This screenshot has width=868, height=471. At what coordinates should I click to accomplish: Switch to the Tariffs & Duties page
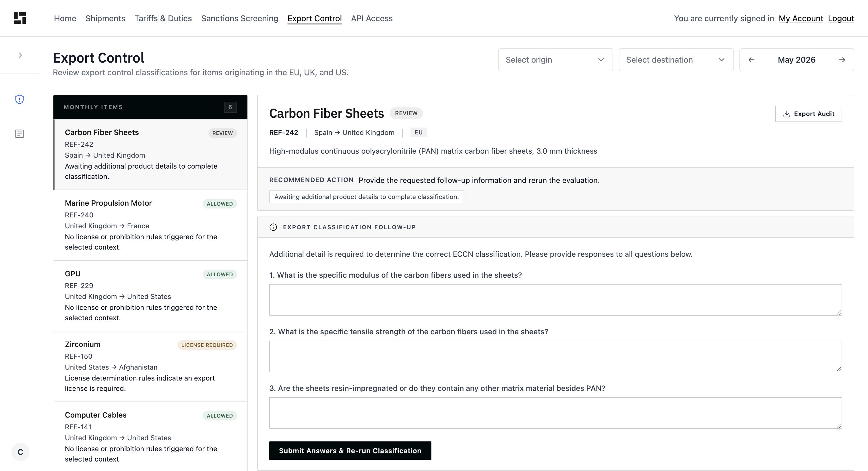click(x=163, y=18)
